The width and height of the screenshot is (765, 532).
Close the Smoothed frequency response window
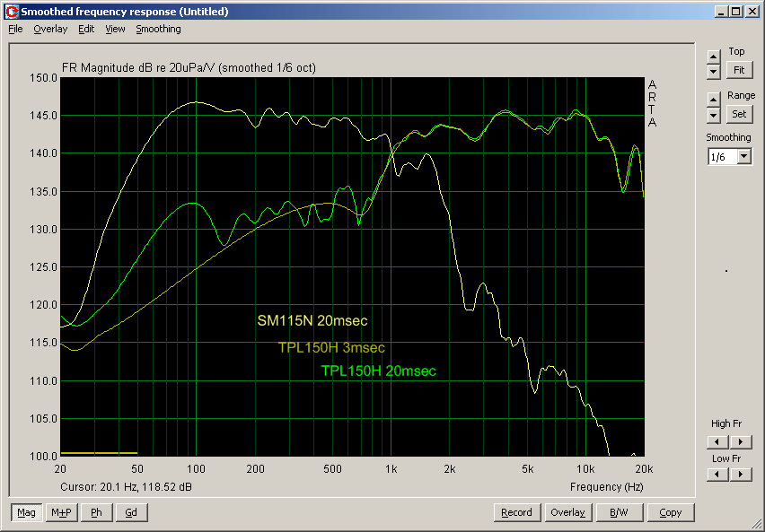click(x=752, y=12)
